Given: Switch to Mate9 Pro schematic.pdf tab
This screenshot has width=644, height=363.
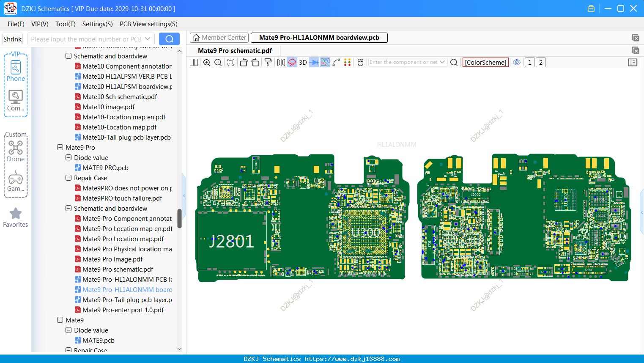Looking at the screenshot, I should coord(235,51).
